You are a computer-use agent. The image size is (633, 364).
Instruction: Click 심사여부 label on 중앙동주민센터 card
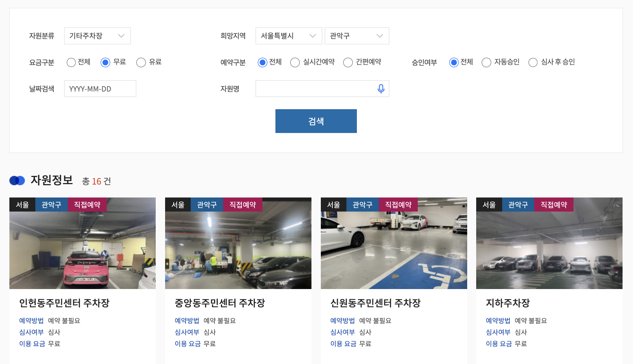(x=187, y=332)
